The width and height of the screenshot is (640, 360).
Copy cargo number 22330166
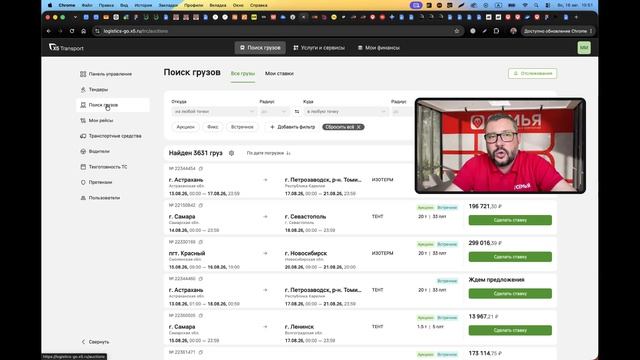(x=200, y=242)
